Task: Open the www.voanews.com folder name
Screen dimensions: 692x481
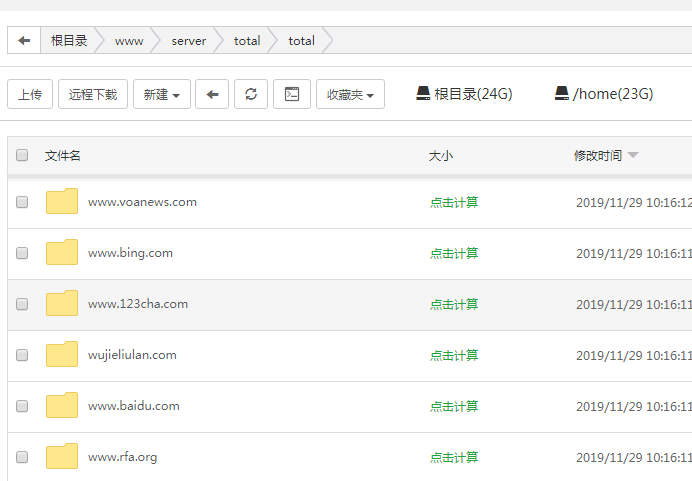Action: click(142, 202)
